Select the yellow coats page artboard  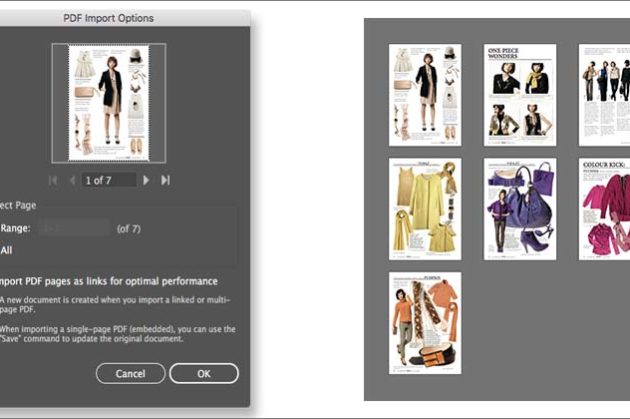pyautogui.click(x=425, y=208)
